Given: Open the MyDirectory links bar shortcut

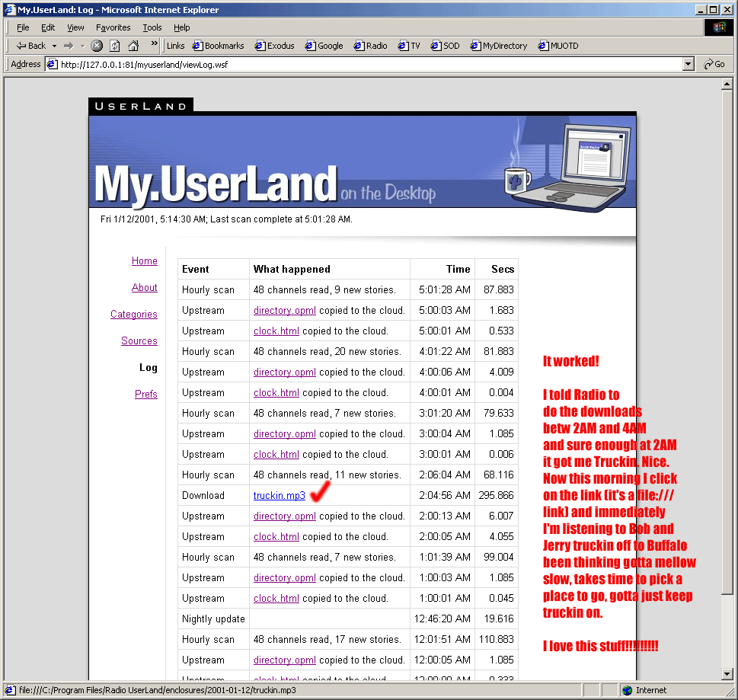Looking at the screenshot, I should pyautogui.click(x=499, y=46).
